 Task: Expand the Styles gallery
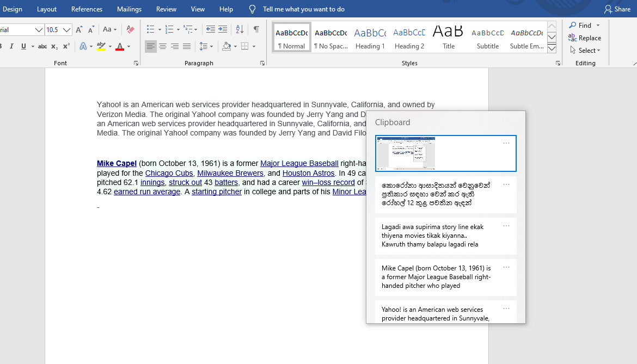click(x=552, y=48)
